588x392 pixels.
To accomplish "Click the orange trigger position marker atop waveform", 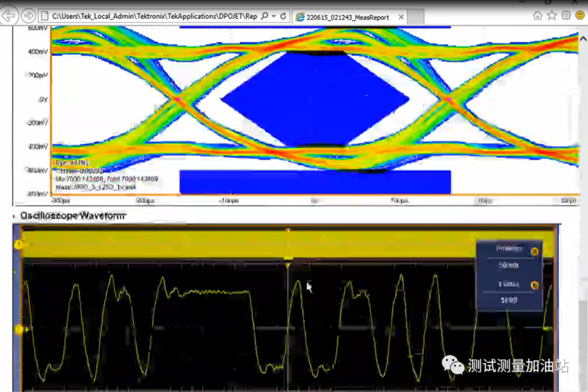I will (288, 265).
